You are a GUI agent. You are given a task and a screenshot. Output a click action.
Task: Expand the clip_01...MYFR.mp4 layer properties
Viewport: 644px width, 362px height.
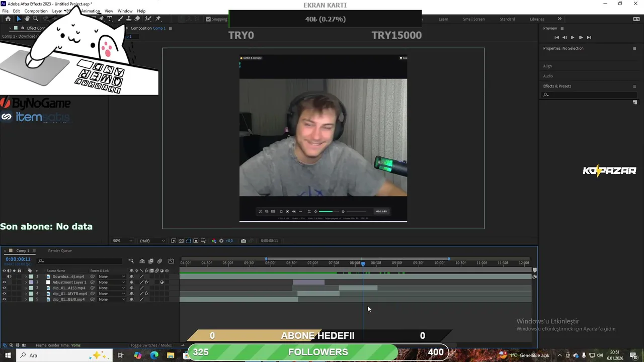(x=26, y=294)
